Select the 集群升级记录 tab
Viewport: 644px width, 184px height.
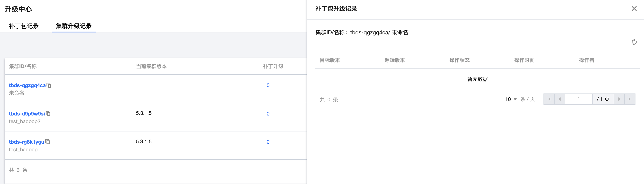point(73,26)
